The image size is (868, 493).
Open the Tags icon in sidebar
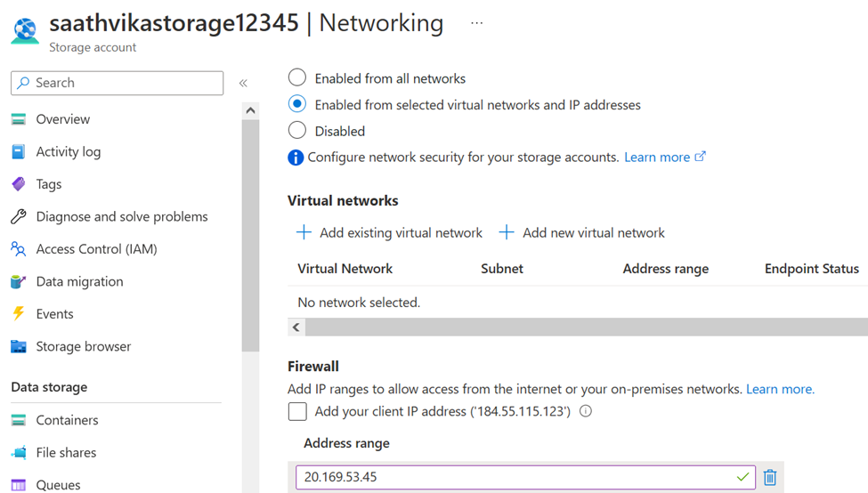(x=19, y=183)
